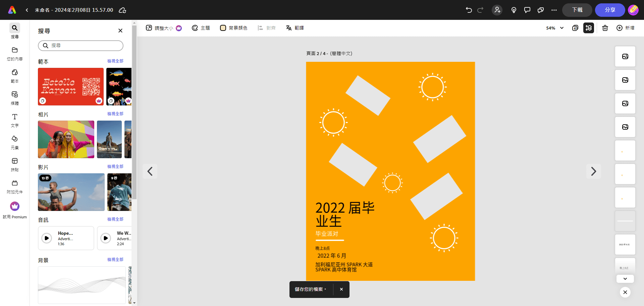Open the user profile avatar
This screenshot has height=306, width=644.
(633, 10)
